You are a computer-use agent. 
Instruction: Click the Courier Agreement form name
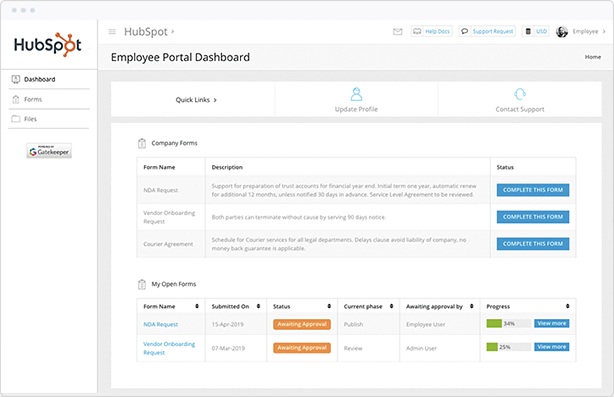point(168,244)
